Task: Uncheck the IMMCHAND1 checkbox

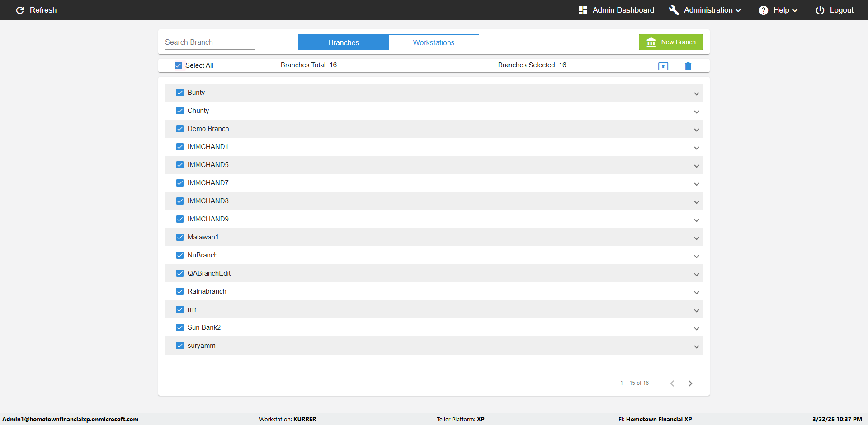Action: 180,147
